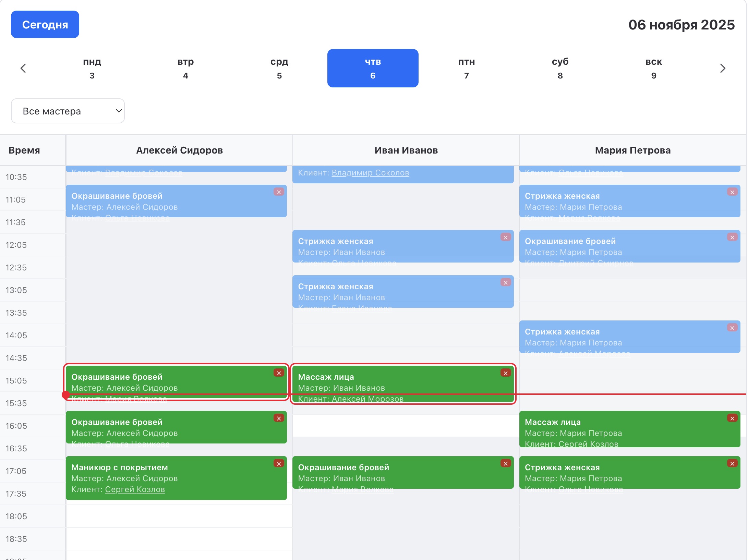Remove Иван Иванов's 13:05 Стрижка женская appointment
Viewport: 748px width, 560px height.
click(x=505, y=282)
